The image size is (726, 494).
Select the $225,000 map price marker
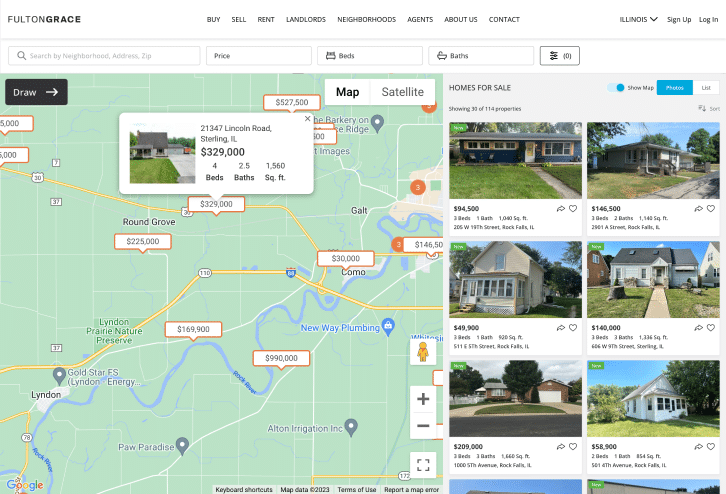[x=143, y=241]
